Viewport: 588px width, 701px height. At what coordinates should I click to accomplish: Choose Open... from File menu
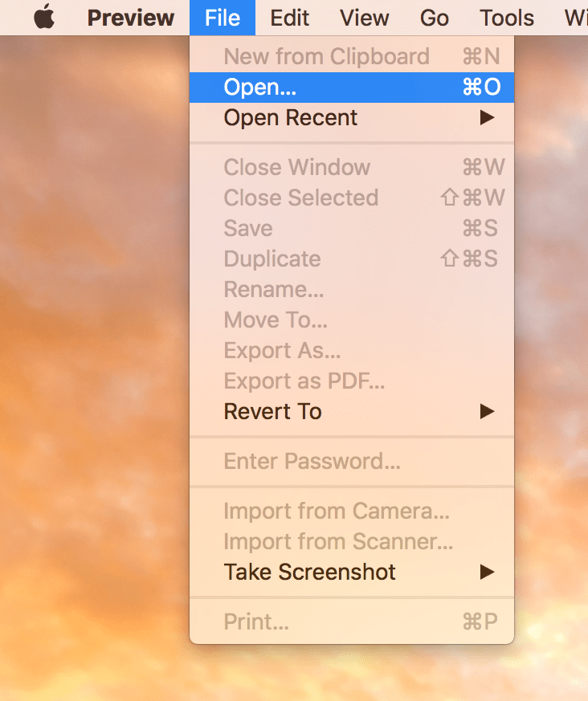pyautogui.click(x=352, y=88)
